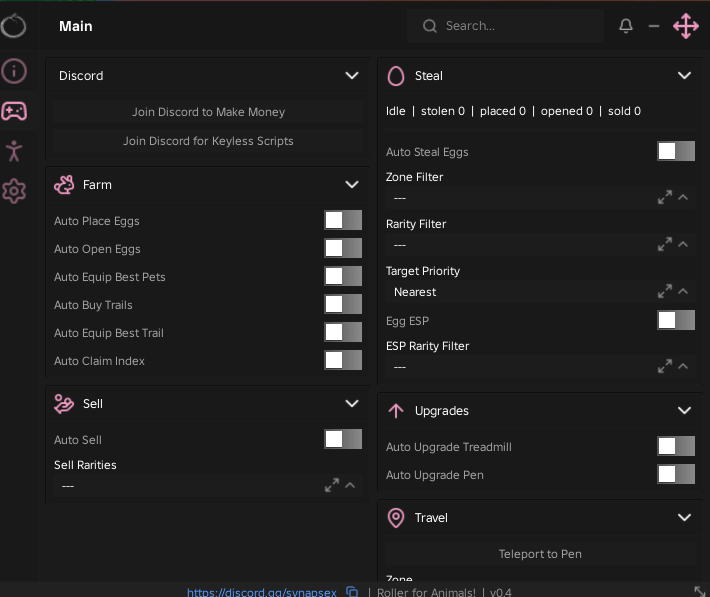Screen dimensions: 710x597
Task: Open the discord.gg/synapsex link
Action: coord(262,592)
